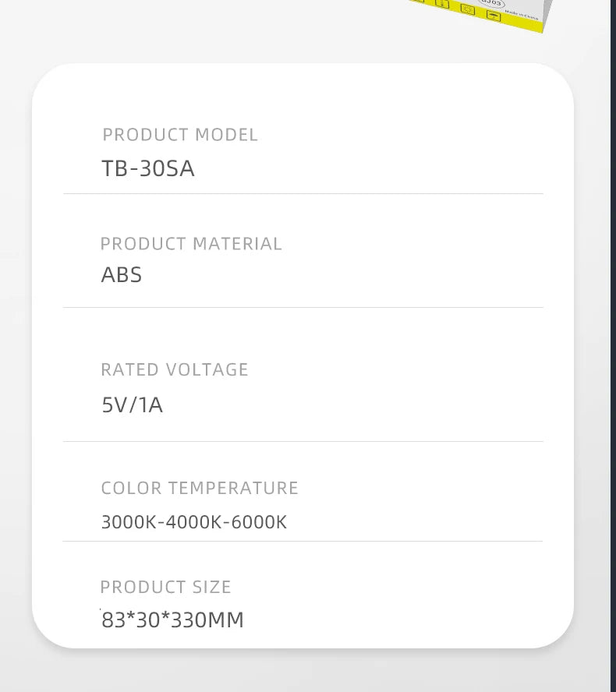Click the divider line beneath ABS
The width and height of the screenshot is (616, 692).
pos(303,307)
